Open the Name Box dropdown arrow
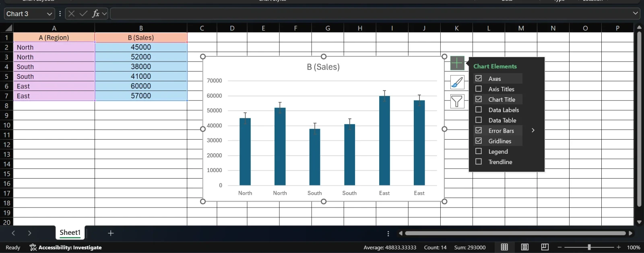The image size is (644, 253). pyautogui.click(x=50, y=14)
